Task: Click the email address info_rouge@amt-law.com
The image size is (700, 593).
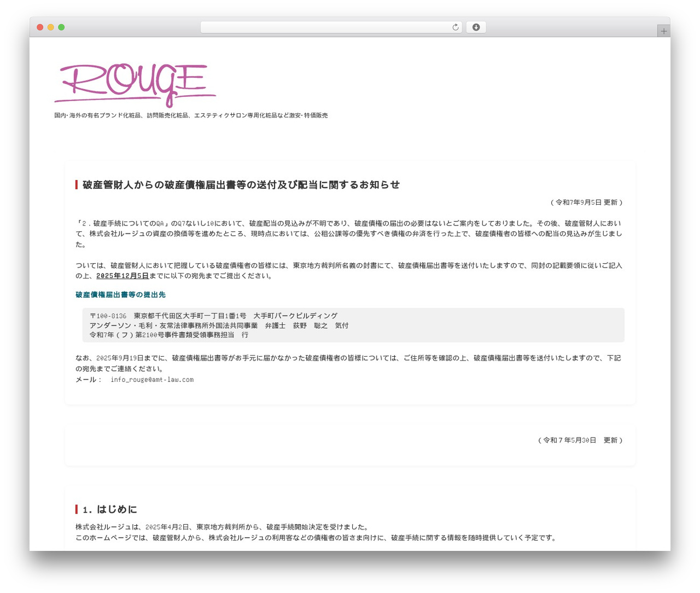Action: 152,379
